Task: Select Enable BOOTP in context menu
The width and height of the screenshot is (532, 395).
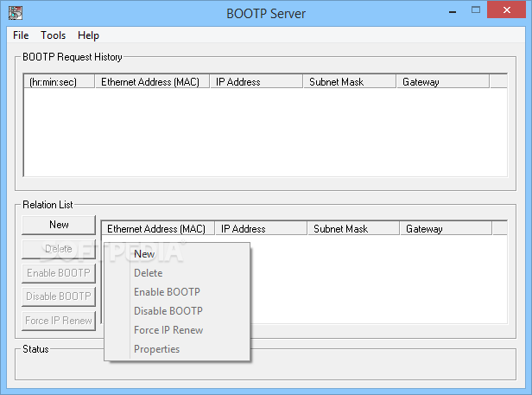Action: pos(177,292)
